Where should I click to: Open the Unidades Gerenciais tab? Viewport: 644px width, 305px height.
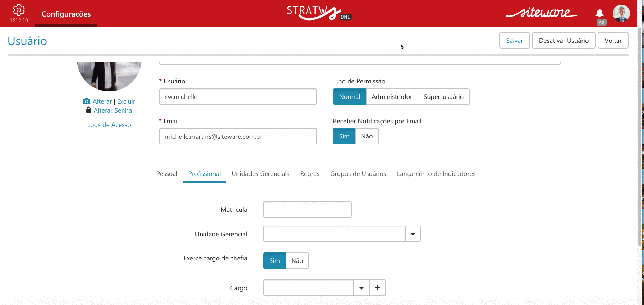[261, 174]
